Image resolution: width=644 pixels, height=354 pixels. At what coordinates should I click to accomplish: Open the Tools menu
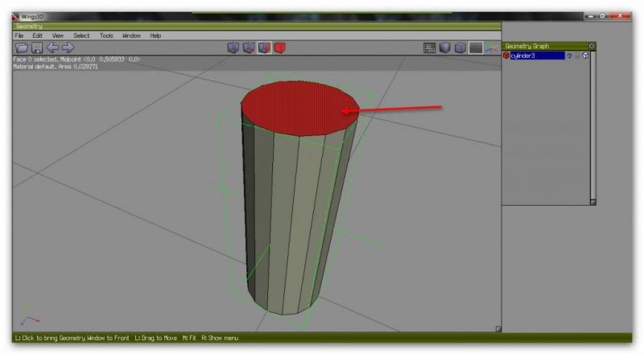pos(106,35)
